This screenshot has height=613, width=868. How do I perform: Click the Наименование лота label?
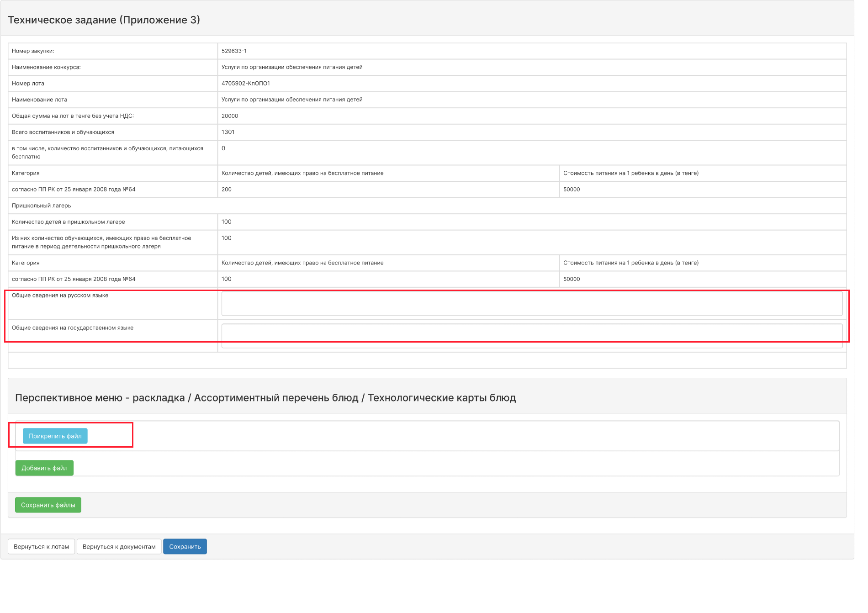click(x=39, y=100)
